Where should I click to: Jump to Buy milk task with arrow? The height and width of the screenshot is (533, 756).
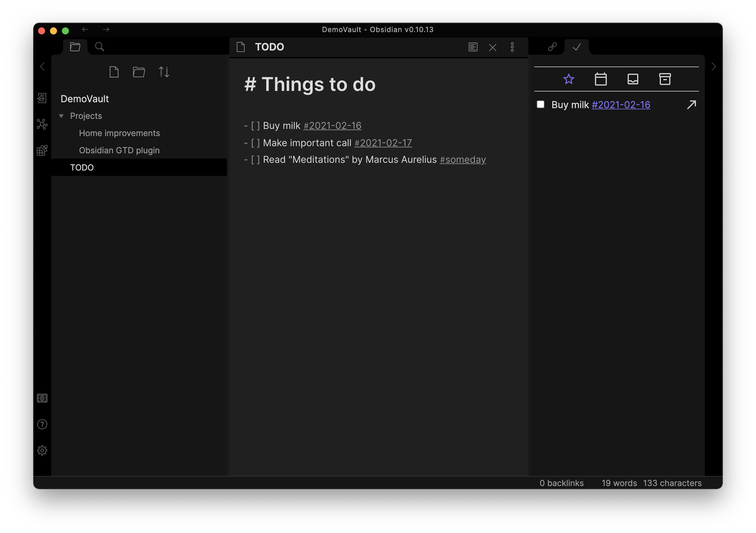pos(692,105)
